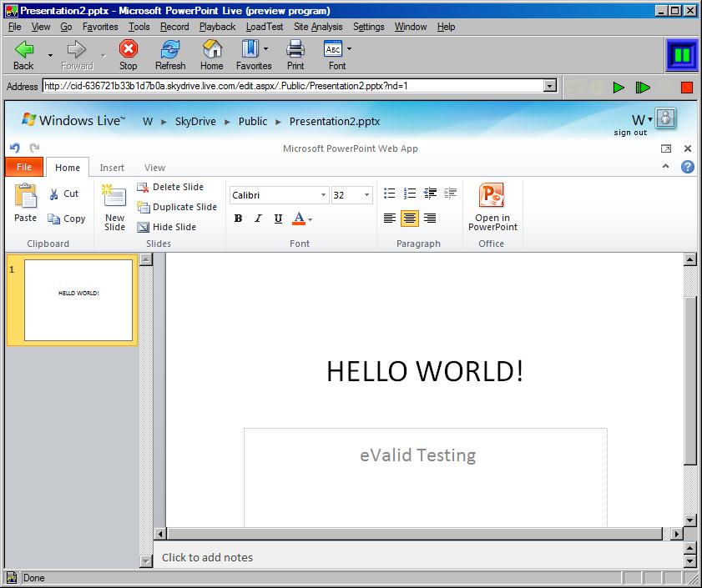Image resolution: width=702 pixels, height=588 pixels.
Task: Click the red Stop icon
Action: (128, 48)
